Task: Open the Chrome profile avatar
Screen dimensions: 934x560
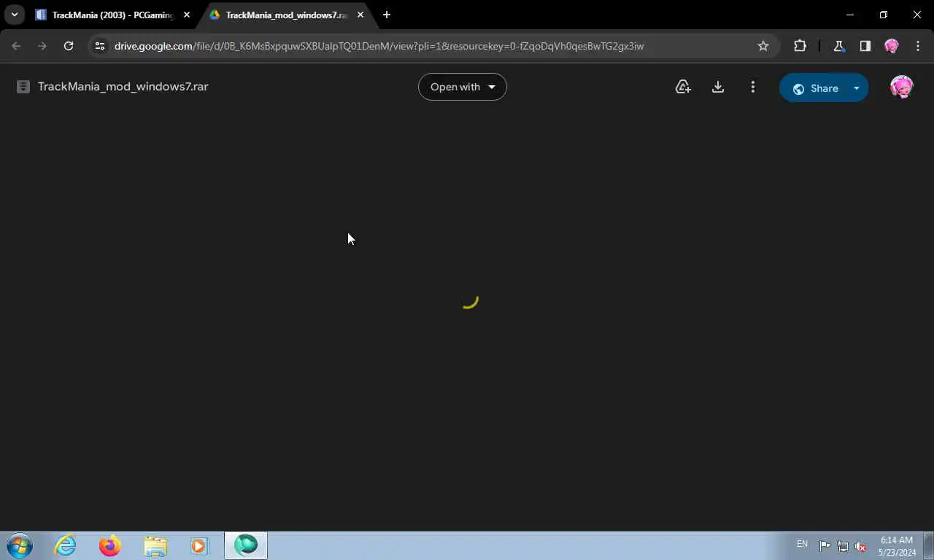Action: (x=892, y=46)
